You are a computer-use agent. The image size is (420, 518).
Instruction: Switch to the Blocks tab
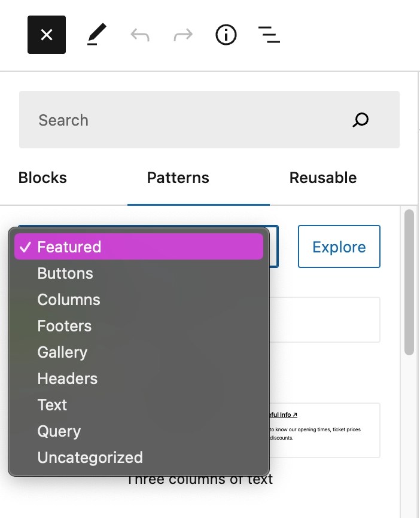tap(42, 178)
